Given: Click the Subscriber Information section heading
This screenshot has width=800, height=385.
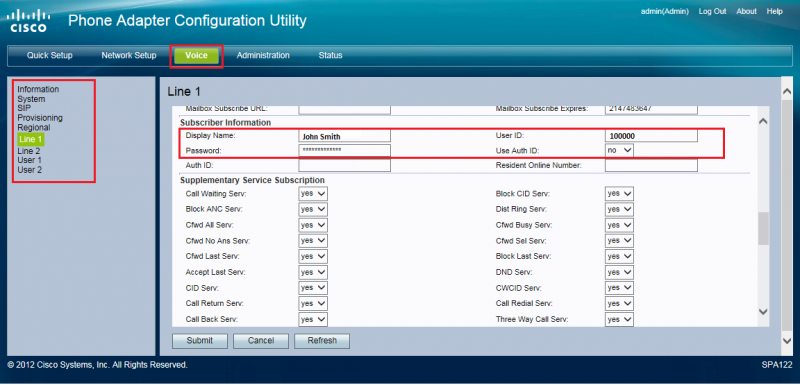Looking at the screenshot, I should click(225, 122).
